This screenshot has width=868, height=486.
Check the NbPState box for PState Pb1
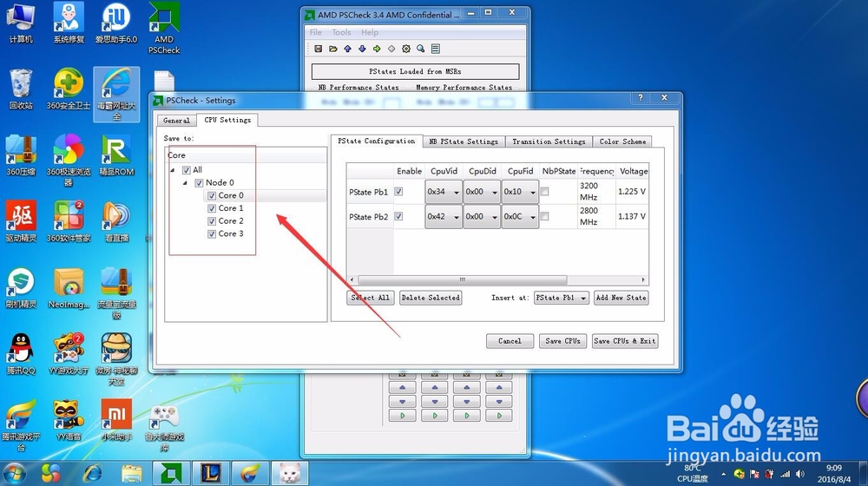[545, 192]
